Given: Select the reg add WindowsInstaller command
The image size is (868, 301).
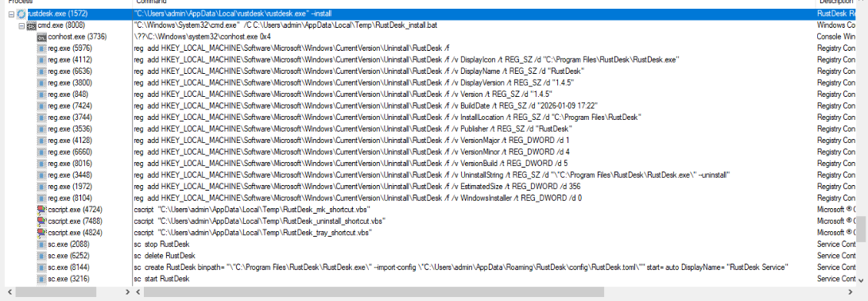Looking at the screenshot, I should [358, 198].
